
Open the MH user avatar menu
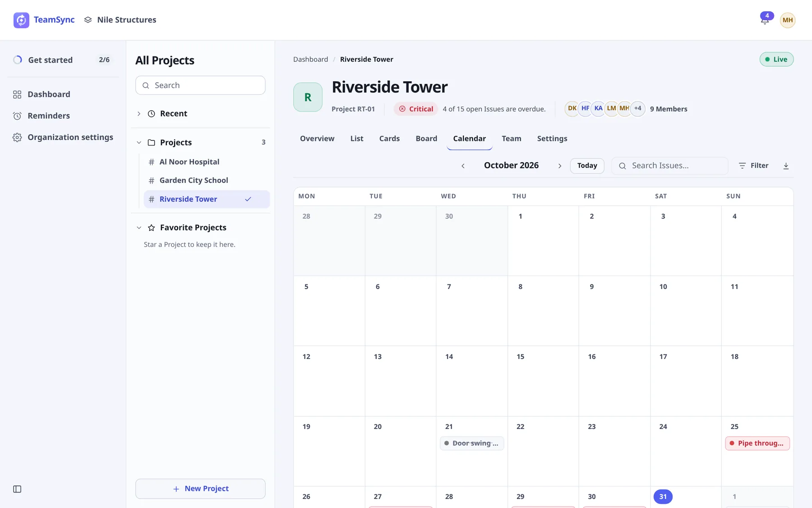click(788, 20)
